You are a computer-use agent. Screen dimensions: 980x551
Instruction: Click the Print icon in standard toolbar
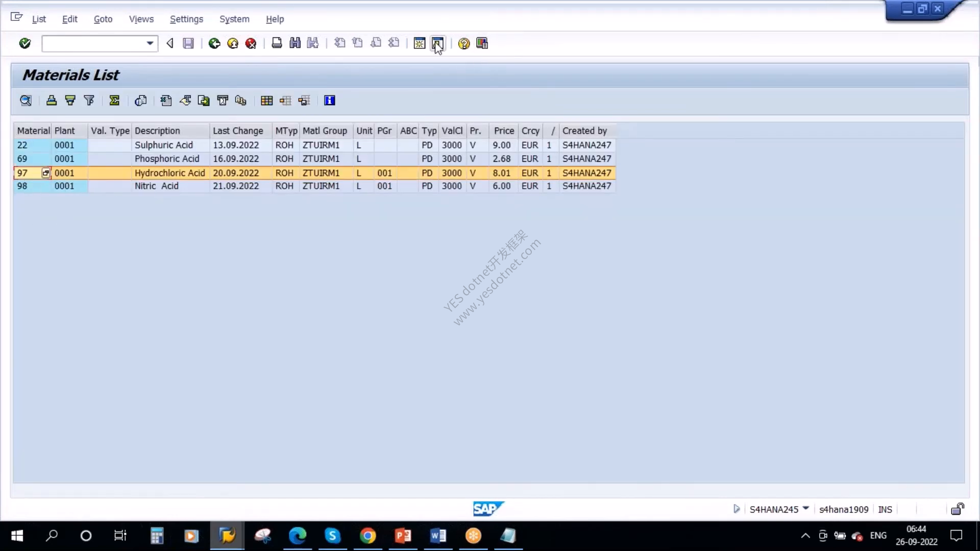click(277, 43)
